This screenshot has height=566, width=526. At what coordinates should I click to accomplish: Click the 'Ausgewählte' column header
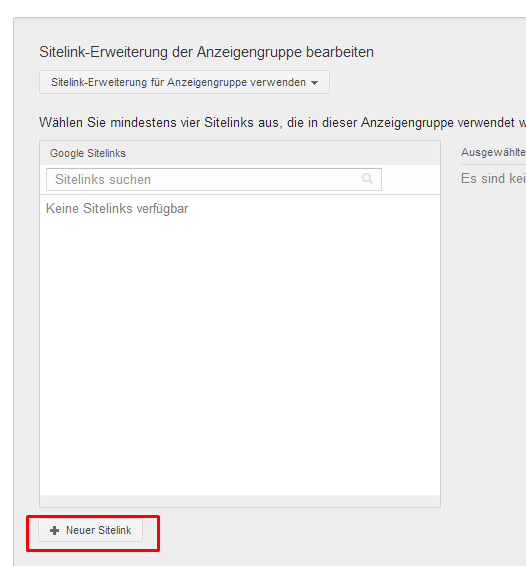493,152
